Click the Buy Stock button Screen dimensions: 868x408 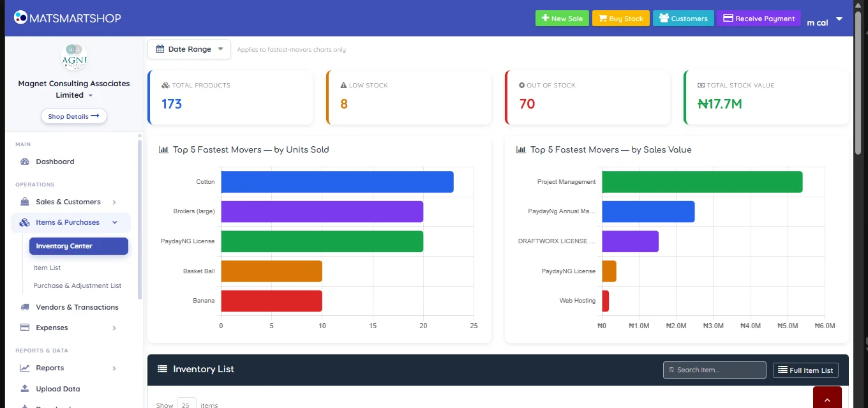pos(621,19)
